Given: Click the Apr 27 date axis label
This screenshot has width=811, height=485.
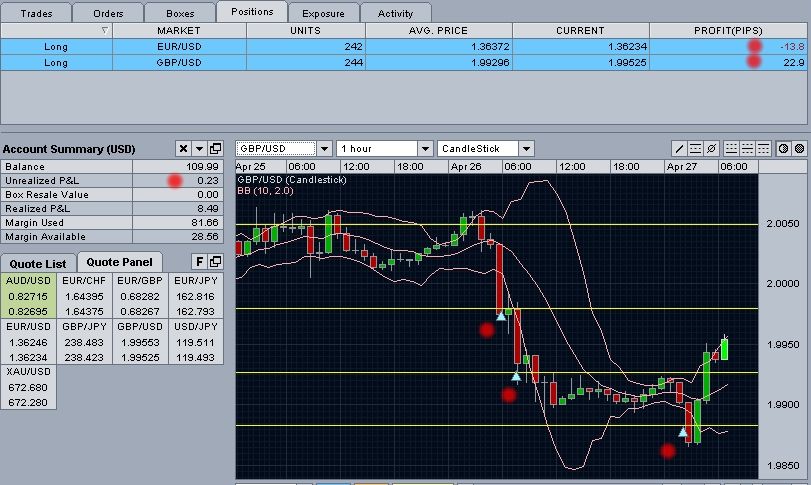Looking at the screenshot, I should point(682,166).
